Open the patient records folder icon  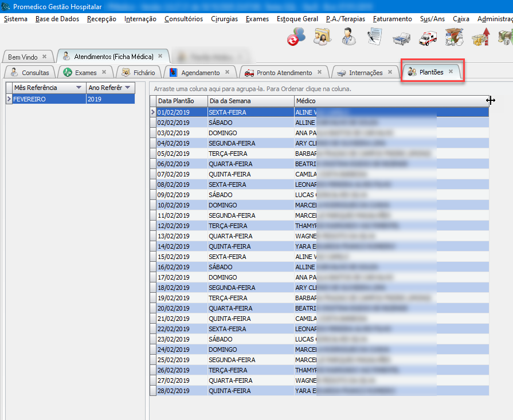pos(322,38)
